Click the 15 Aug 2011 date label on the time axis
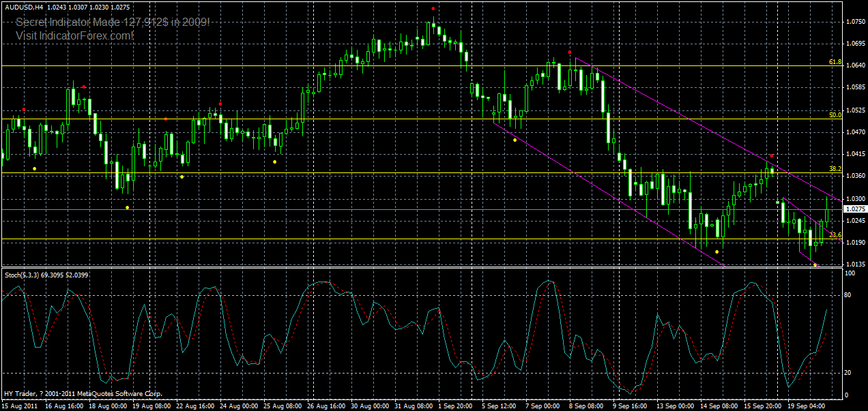 click(19, 404)
